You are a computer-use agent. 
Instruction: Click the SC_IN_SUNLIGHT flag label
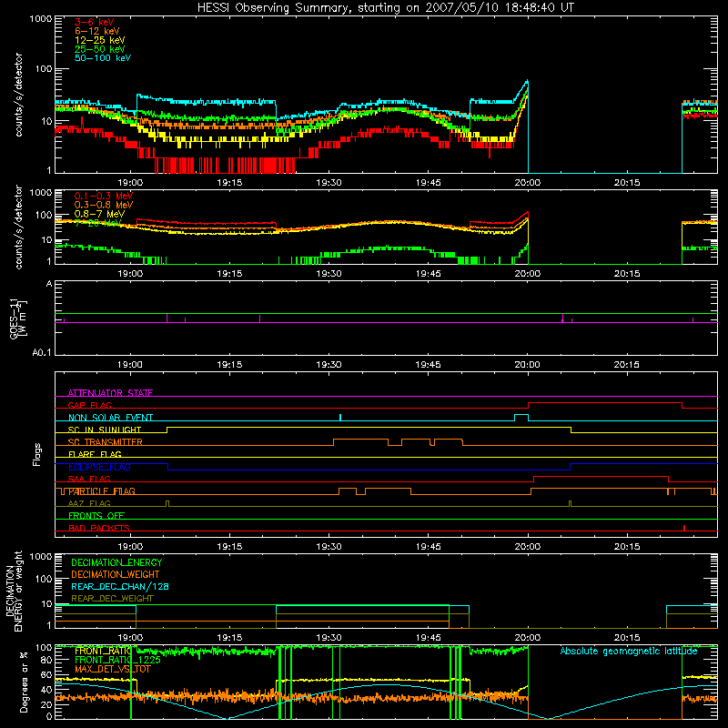click(105, 430)
